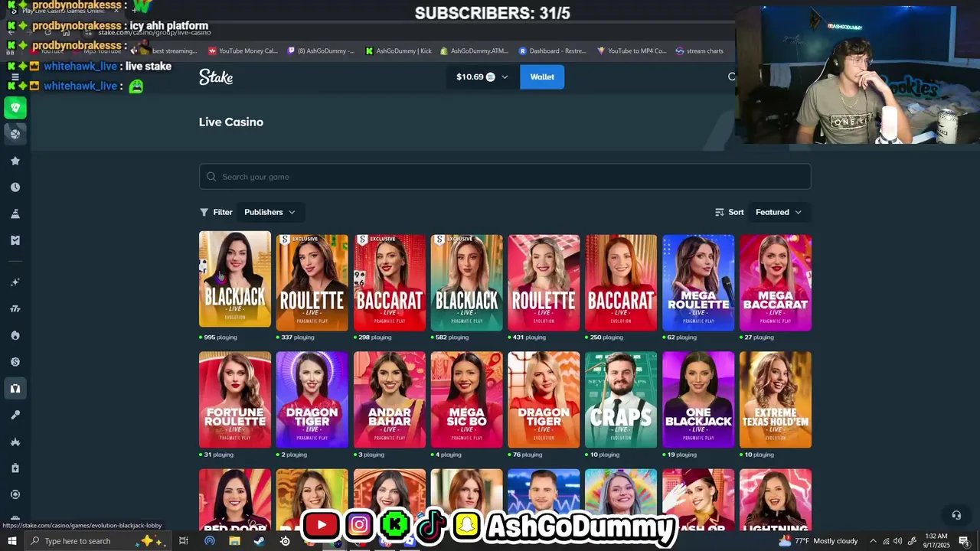Screen dimensions: 980x551
Task: Expand the $10.69 balance currency dropdown
Action: (x=482, y=77)
